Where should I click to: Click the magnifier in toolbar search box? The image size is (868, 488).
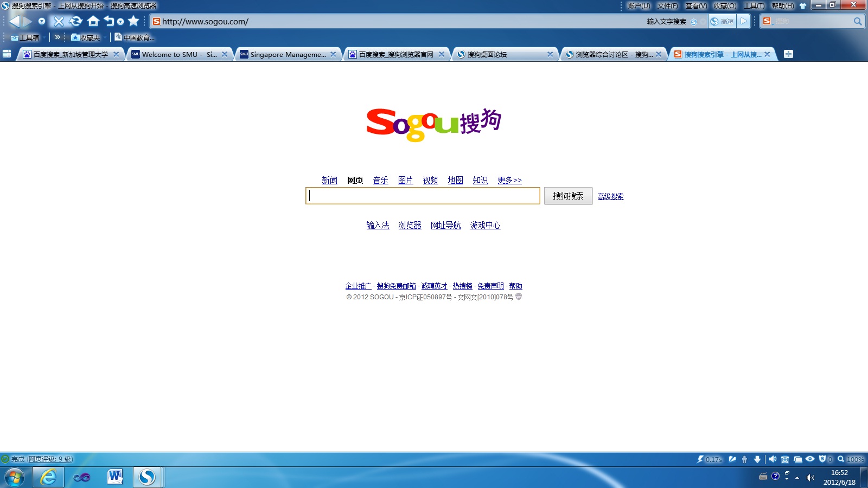(x=858, y=21)
